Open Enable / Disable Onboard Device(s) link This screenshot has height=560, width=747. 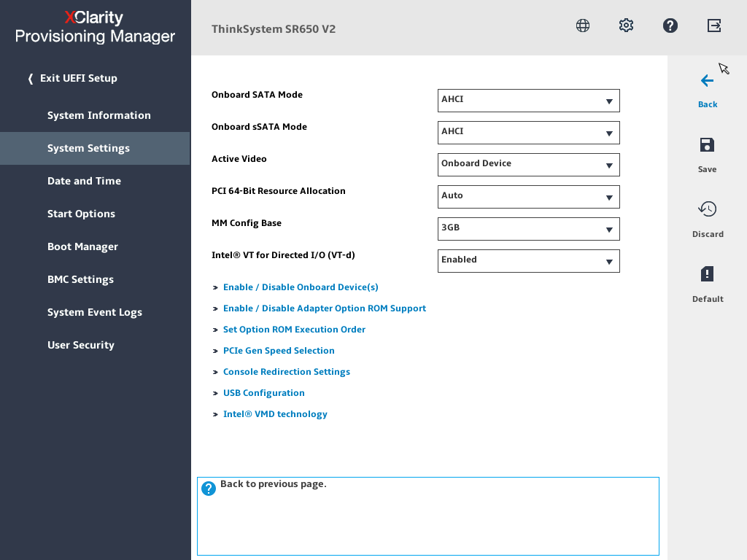301,287
